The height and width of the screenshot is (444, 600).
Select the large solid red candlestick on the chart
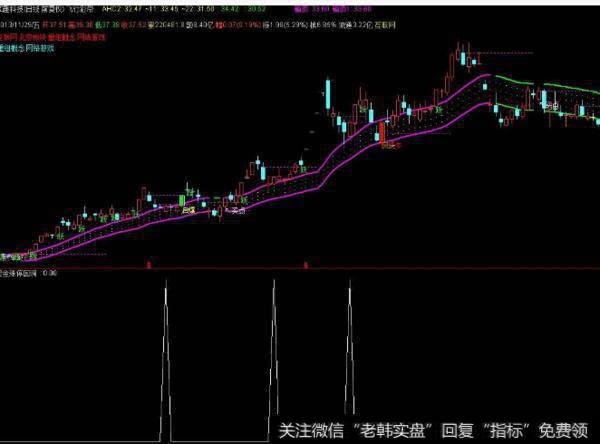[382, 133]
